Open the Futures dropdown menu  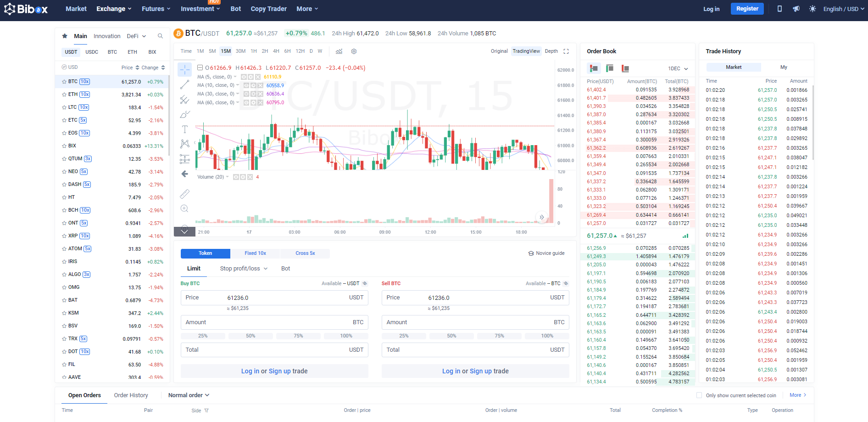(x=156, y=9)
